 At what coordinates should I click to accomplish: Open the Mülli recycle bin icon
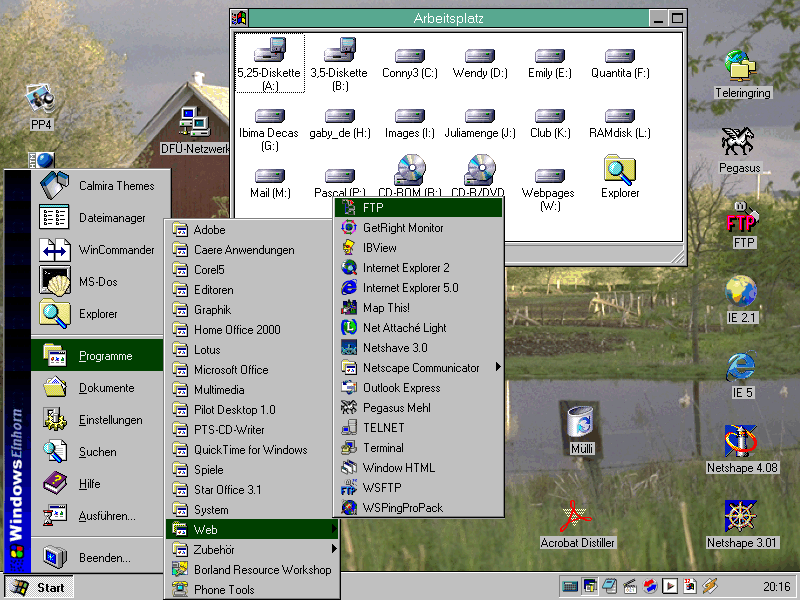tap(581, 423)
